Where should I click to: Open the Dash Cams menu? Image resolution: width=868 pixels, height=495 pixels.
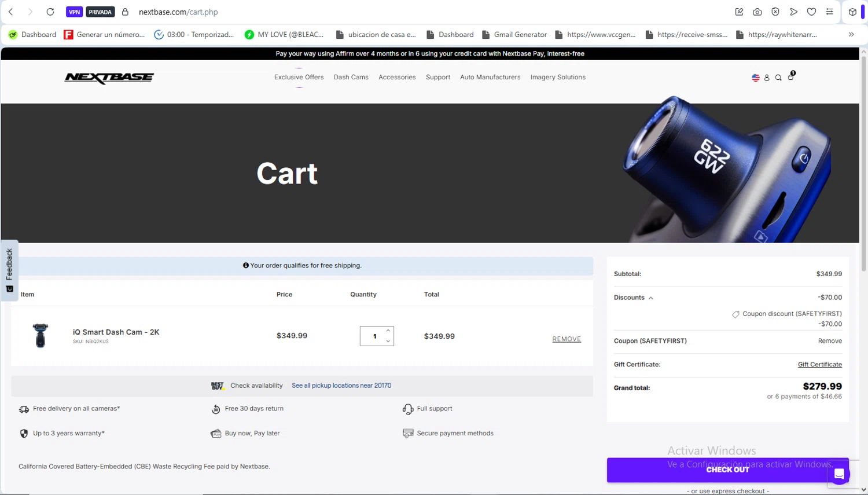(x=351, y=77)
